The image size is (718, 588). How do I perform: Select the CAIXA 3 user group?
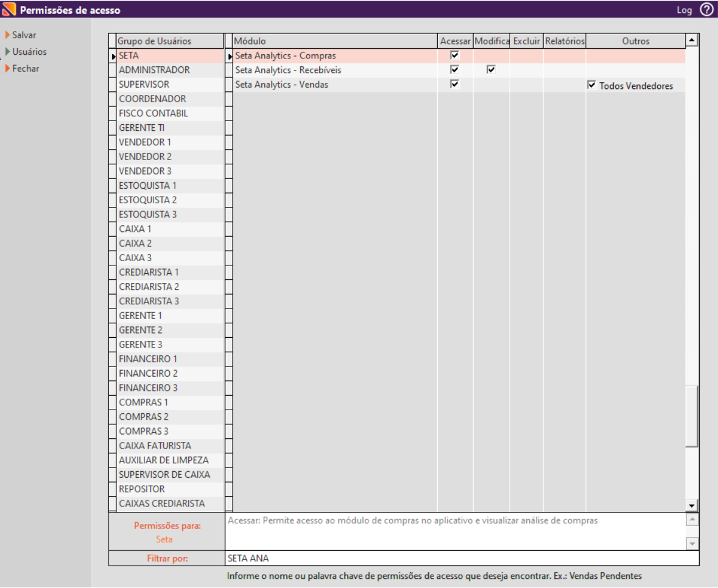[170, 258]
